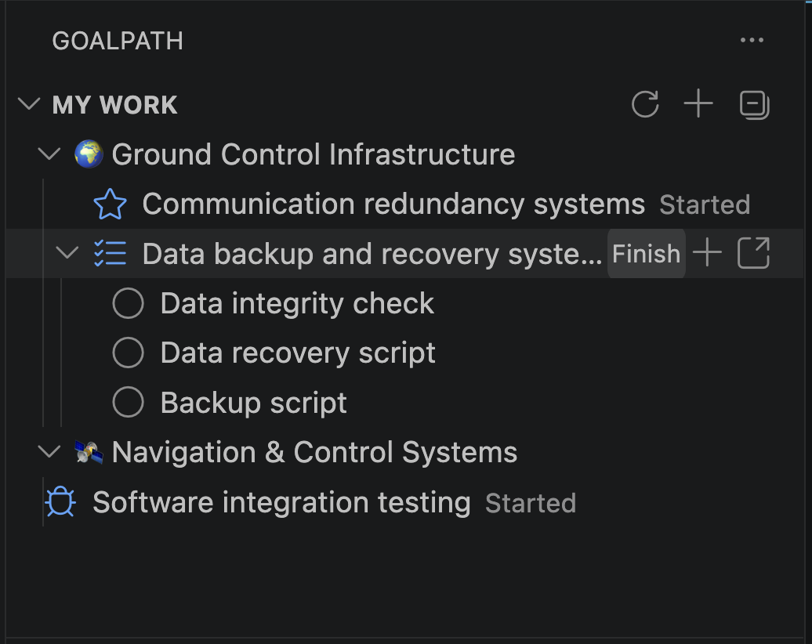Click the star icon for Communication redundancy systems

110,204
